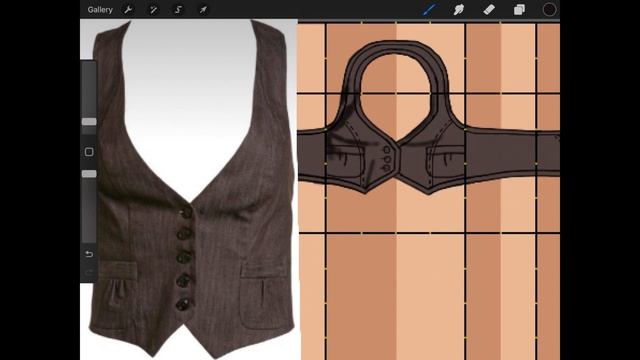640x360 pixels.
Task: Select the Smudge finger tool
Action: coord(459,9)
